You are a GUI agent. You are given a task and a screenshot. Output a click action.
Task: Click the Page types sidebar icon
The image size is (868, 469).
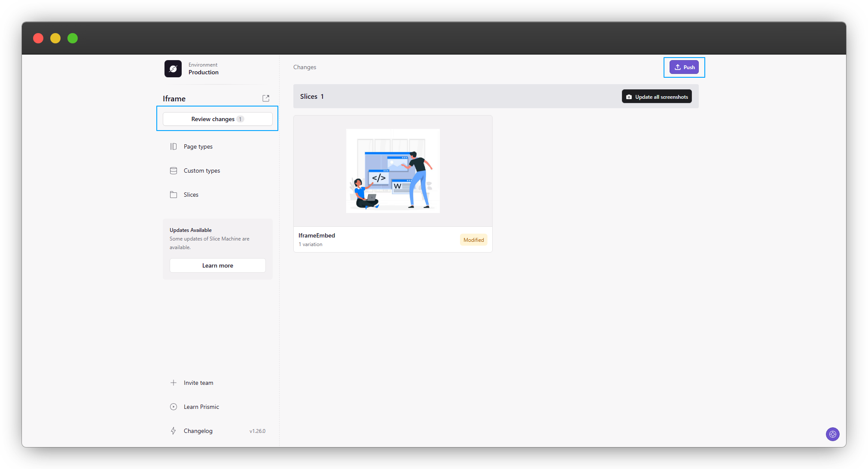pos(174,146)
